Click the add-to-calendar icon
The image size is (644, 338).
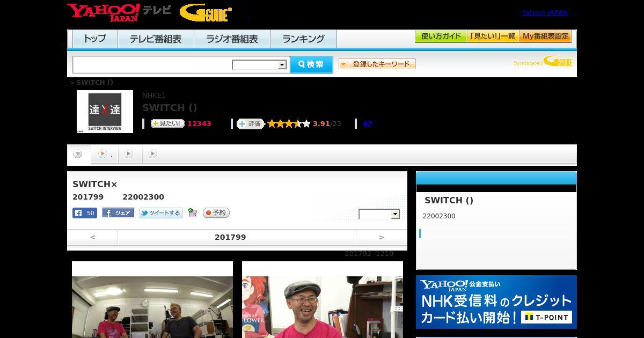click(x=193, y=213)
